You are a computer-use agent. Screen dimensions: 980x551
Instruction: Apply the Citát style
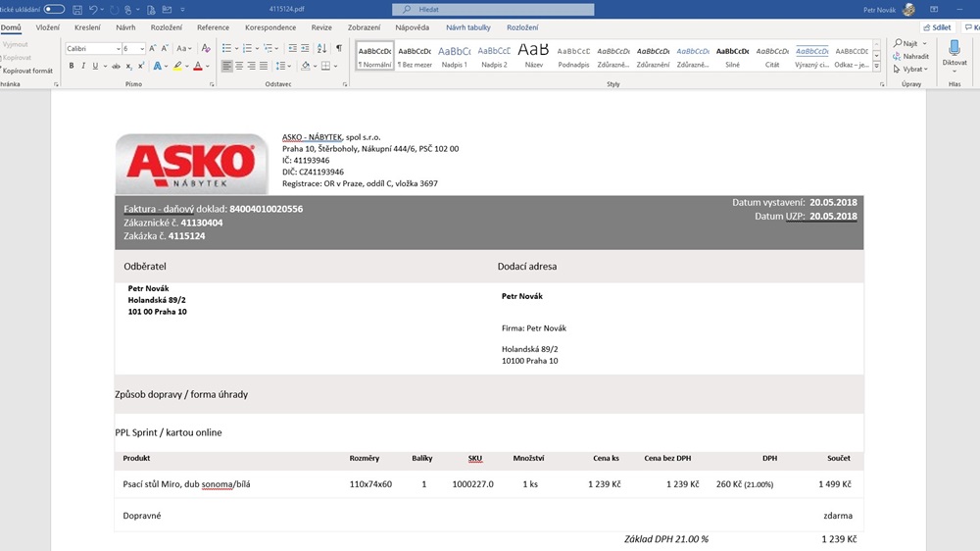(x=772, y=56)
